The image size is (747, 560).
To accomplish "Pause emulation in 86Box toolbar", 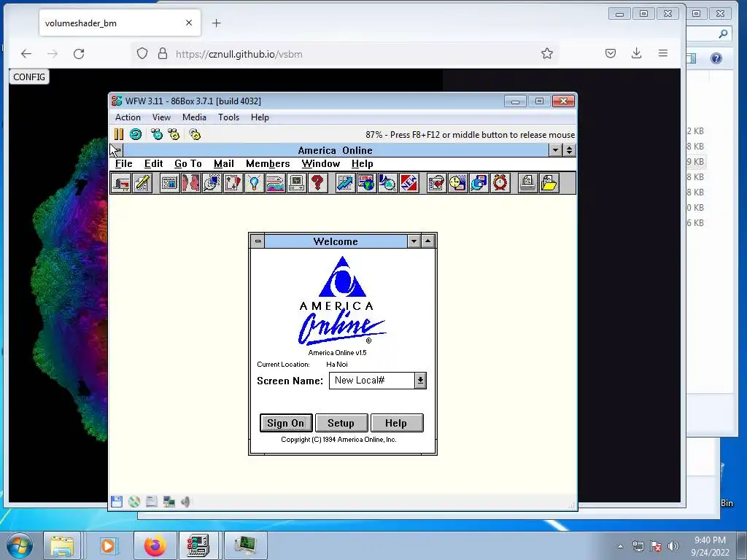I will pos(119,134).
